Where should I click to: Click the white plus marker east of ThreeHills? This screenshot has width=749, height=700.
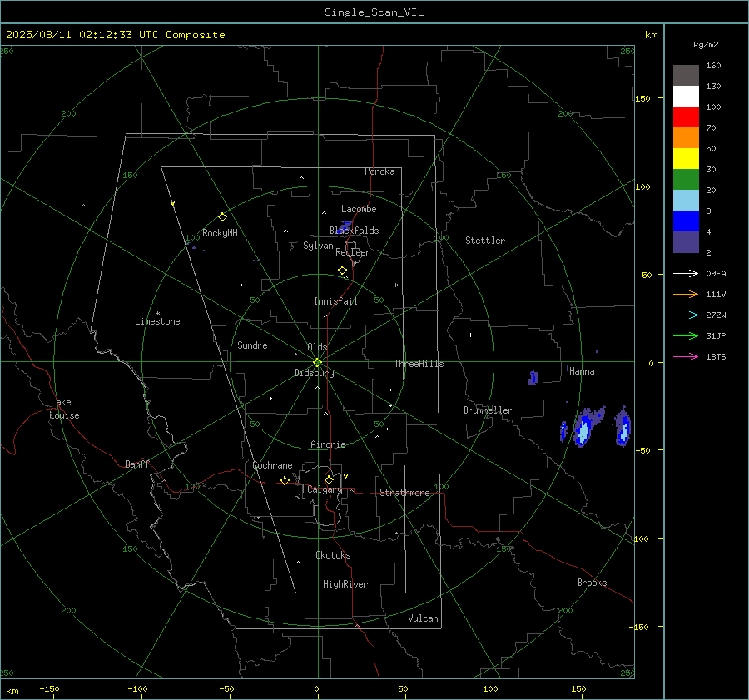pyautogui.click(x=470, y=335)
